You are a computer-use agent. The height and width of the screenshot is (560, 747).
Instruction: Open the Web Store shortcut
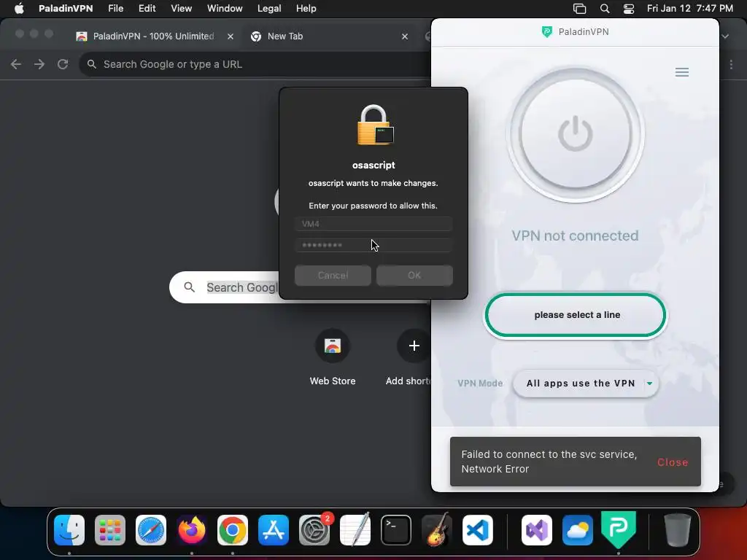point(333,357)
